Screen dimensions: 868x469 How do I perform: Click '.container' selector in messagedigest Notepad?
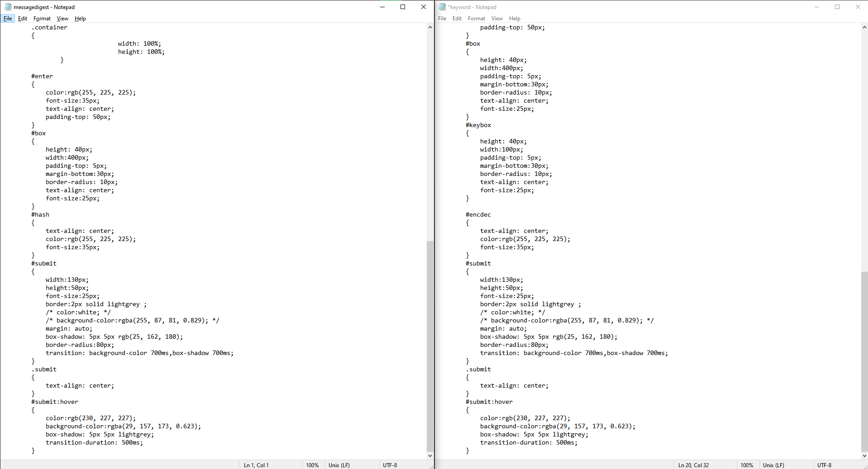49,28
